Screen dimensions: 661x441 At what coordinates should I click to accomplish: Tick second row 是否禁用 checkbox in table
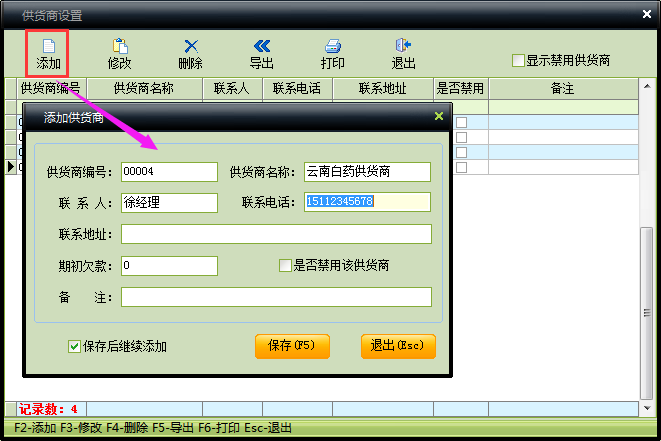[x=462, y=137]
